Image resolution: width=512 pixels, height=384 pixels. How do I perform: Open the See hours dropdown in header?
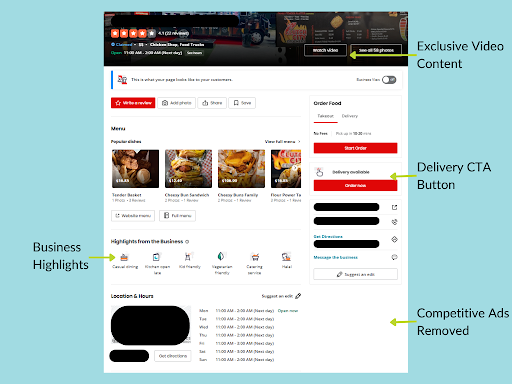pos(194,53)
